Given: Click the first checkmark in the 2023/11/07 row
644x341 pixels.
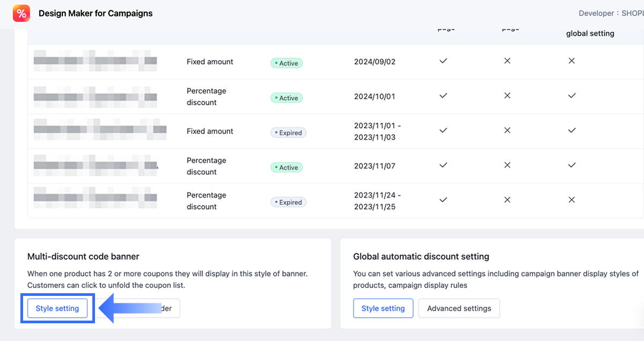Looking at the screenshot, I should [443, 165].
